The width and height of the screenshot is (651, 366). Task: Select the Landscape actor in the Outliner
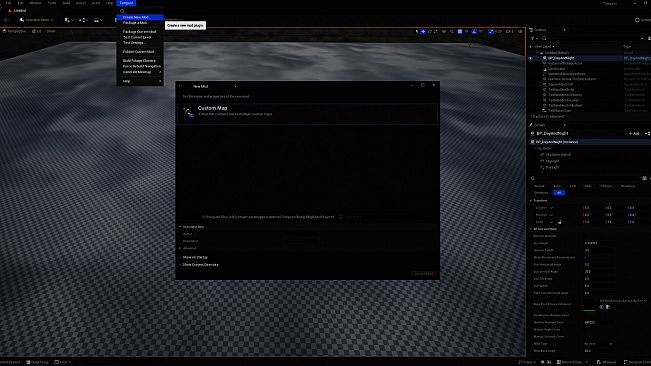click(557, 68)
